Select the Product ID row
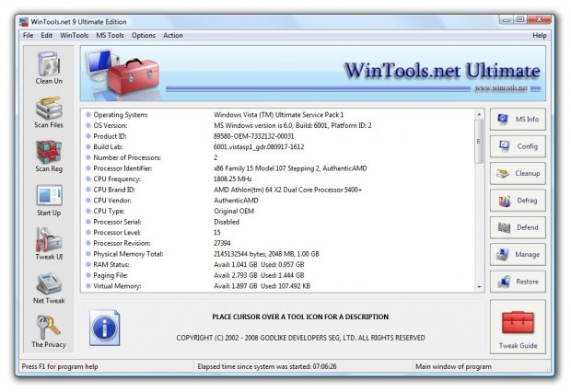Viewport: 571px width, 392px height. (x=277, y=136)
